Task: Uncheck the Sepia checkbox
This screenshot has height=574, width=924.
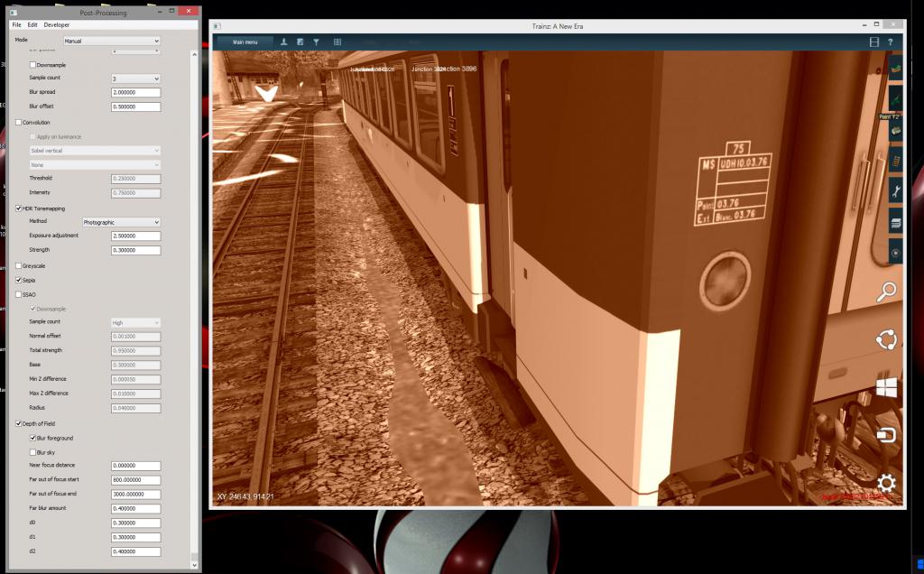Action: pos(18,280)
